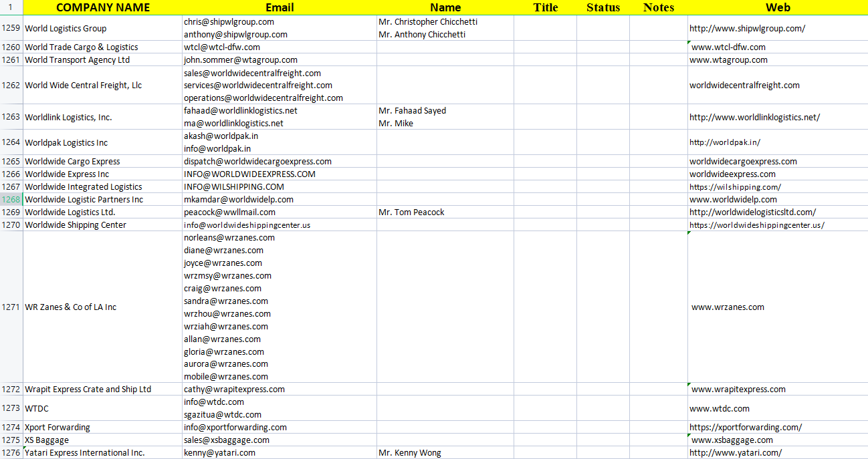Open the http://www.shipwlgroup.com/ web link
This screenshot has height=459, width=868.
(x=747, y=28)
